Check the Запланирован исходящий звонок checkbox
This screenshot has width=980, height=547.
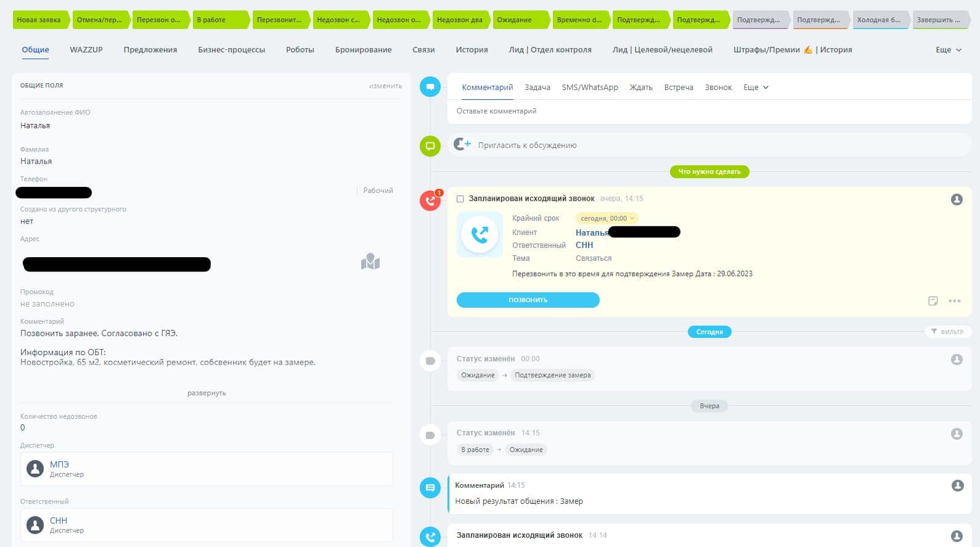[460, 199]
